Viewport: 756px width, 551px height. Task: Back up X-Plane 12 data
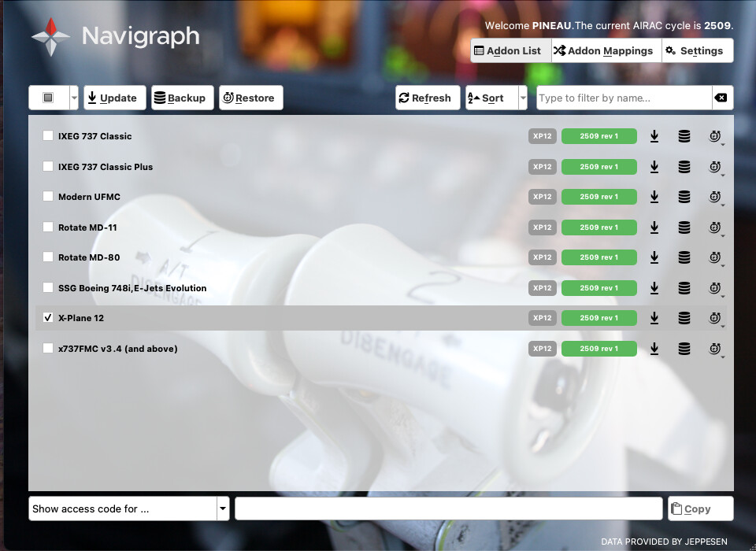click(x=684, y=318)
